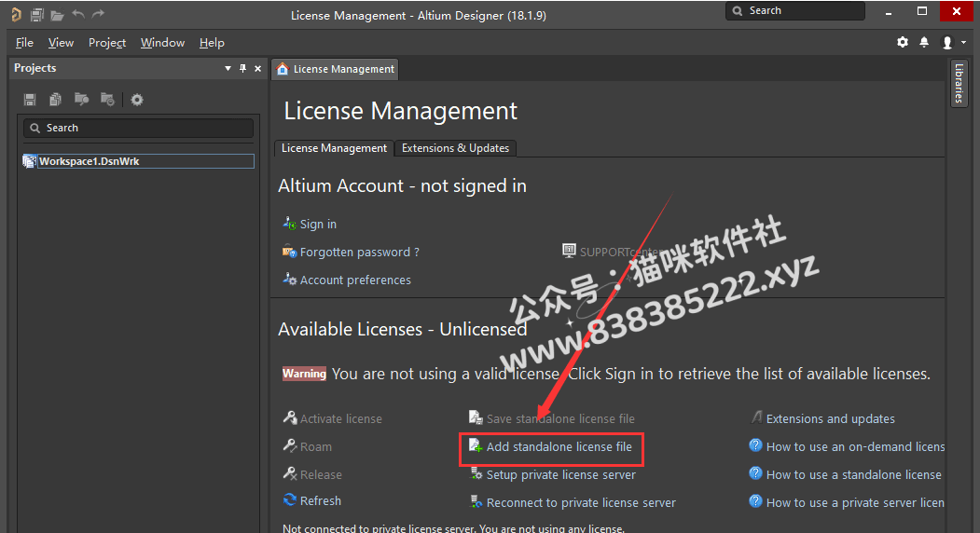Click the Release license link
This screenshot has width=980, height=533.
321,475
